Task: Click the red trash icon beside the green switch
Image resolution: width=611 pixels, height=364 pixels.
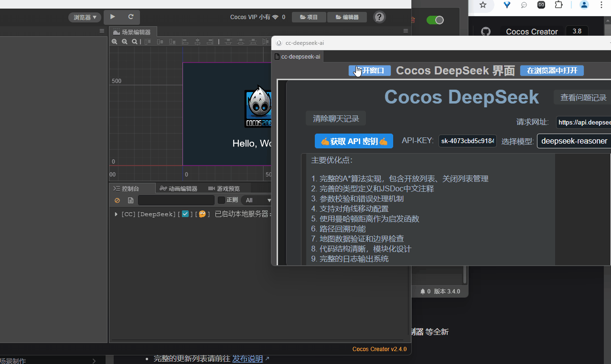Action: point(413,20)
